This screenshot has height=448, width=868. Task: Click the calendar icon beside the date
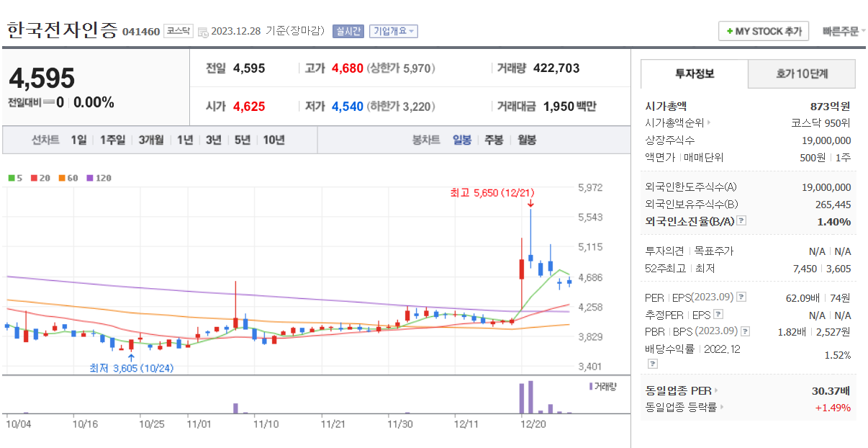(x=203, y=32)
